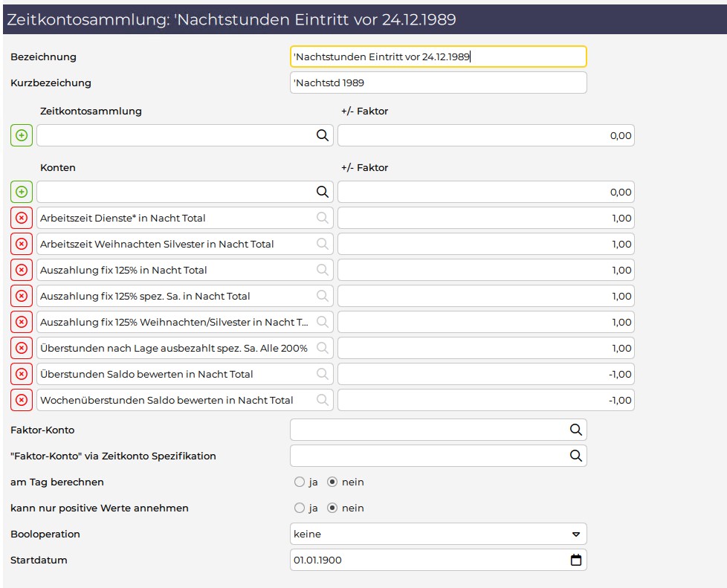Remove 'Überstunden nach Lage ausbezahlt' row
The image size is (727, 588).
[x=22, y=348]
